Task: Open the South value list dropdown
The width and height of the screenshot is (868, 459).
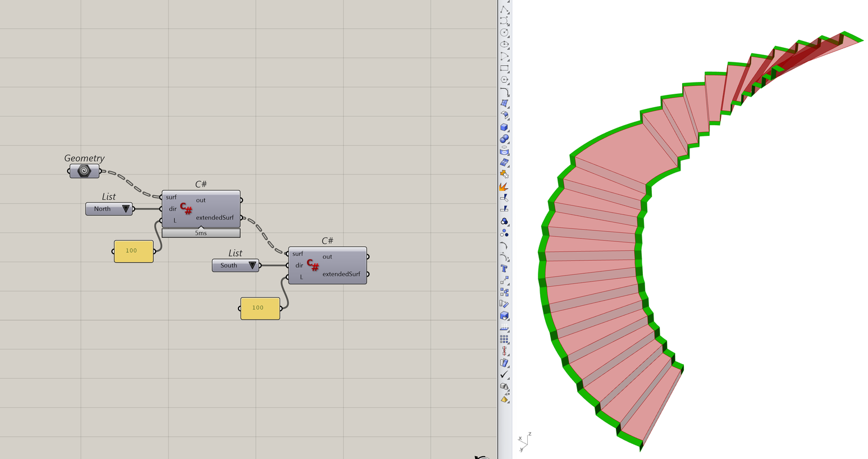Action: coord(253,265)
